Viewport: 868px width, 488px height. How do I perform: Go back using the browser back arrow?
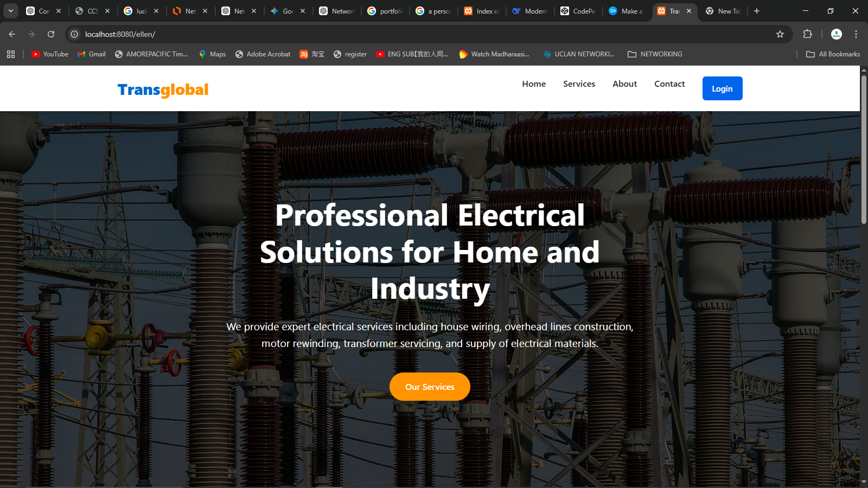coord(12,34)
